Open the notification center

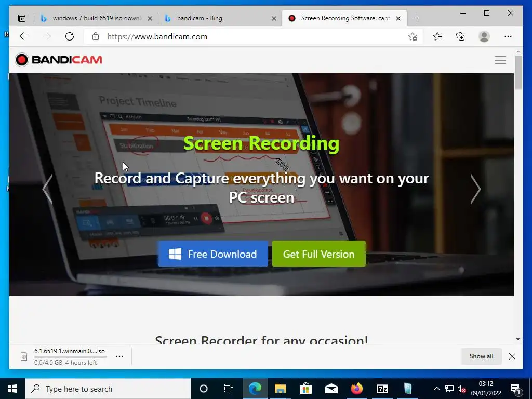pyautogui.click(x=515, y=389)
